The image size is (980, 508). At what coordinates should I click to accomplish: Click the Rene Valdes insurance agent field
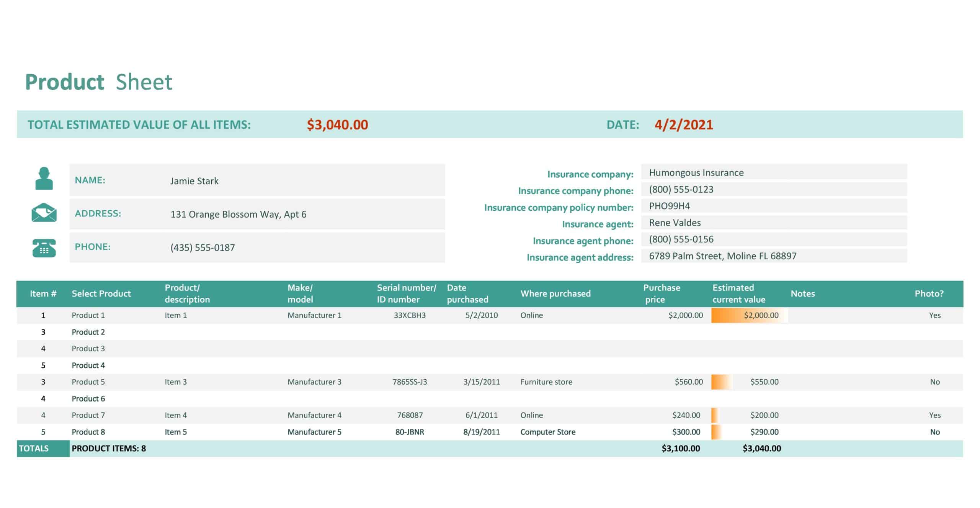click(x=675, y=223)
